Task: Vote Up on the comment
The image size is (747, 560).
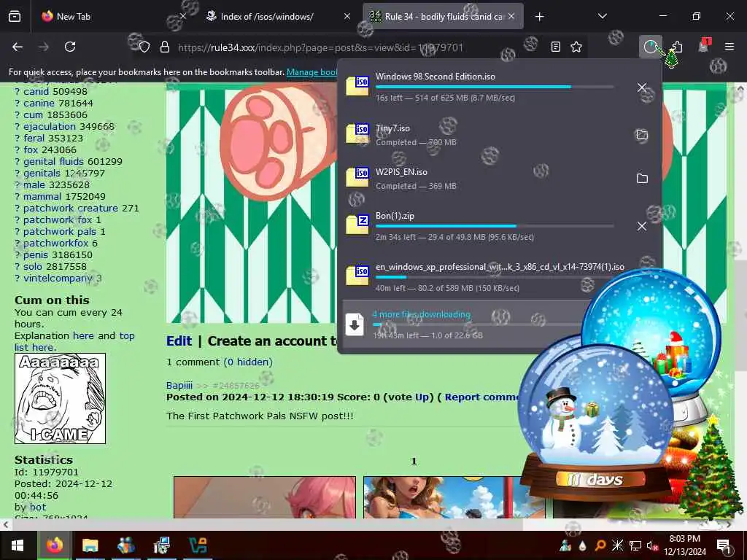Action: point(422,397)
